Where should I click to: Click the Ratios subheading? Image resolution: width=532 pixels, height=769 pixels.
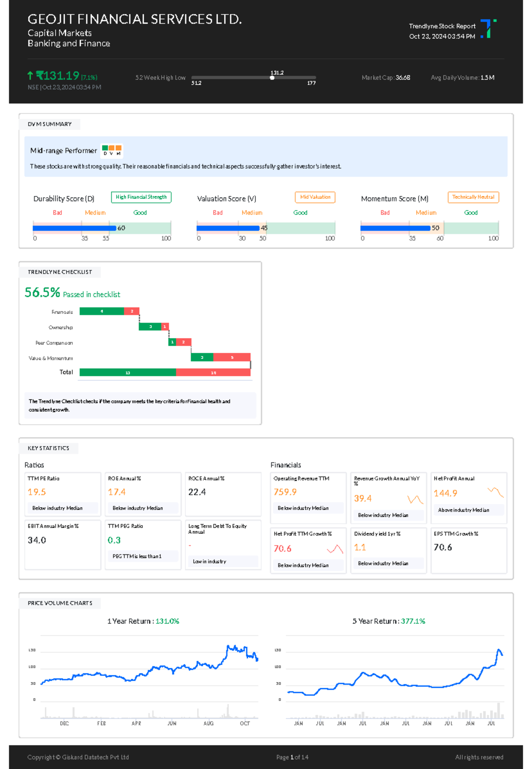coord(34,465)
